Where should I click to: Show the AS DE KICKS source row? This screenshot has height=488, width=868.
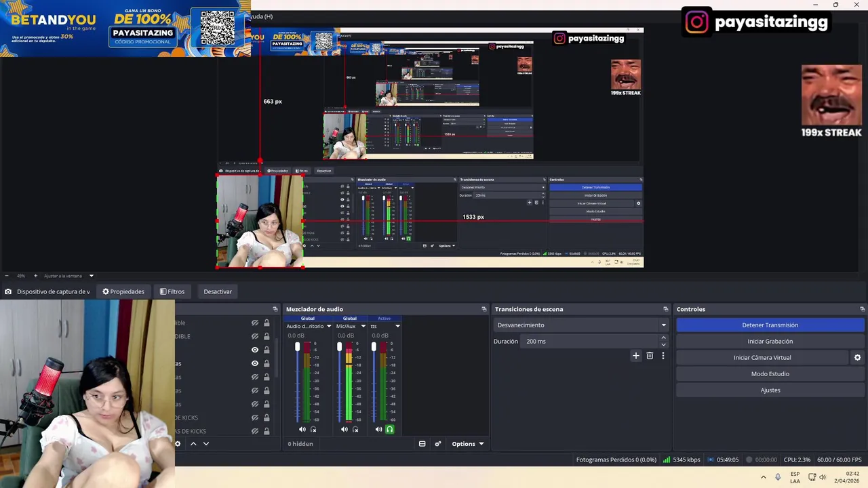(255, 431)
